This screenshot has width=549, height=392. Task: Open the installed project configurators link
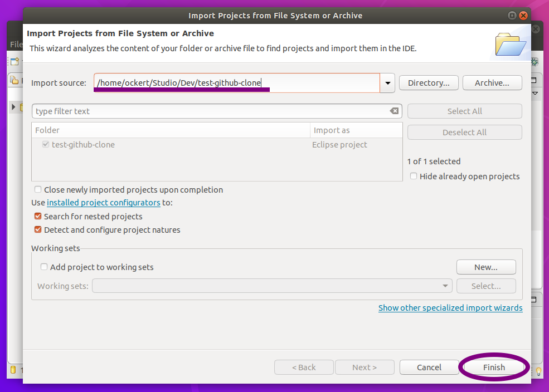104,203
